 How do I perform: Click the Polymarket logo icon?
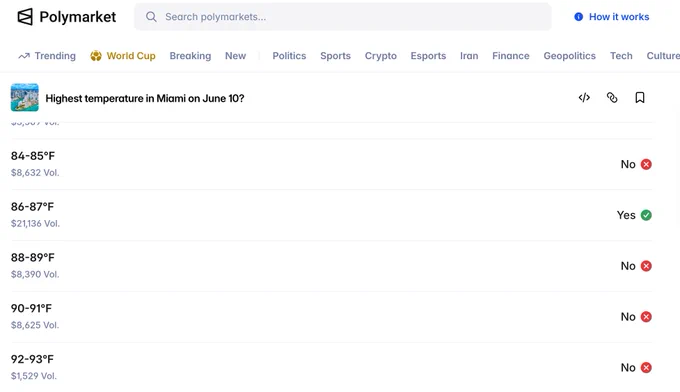25,17
